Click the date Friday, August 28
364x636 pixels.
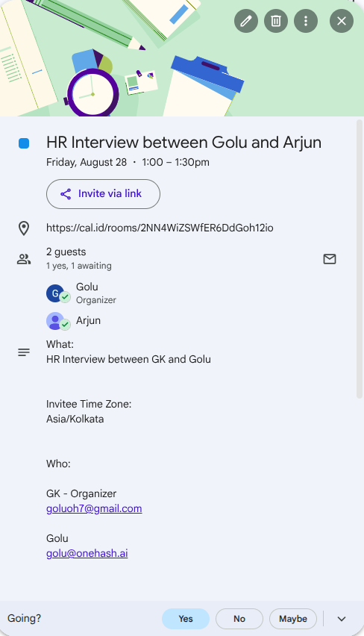(x=87, y=162)
